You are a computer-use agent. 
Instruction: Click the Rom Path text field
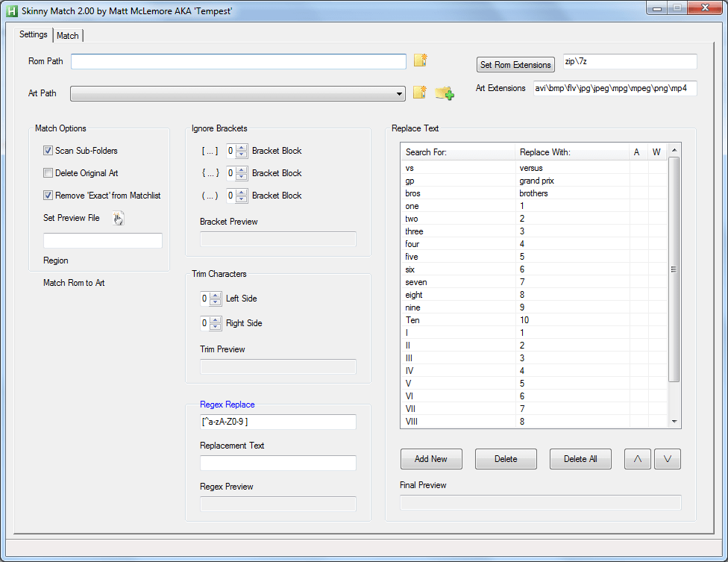pos(239,61)
